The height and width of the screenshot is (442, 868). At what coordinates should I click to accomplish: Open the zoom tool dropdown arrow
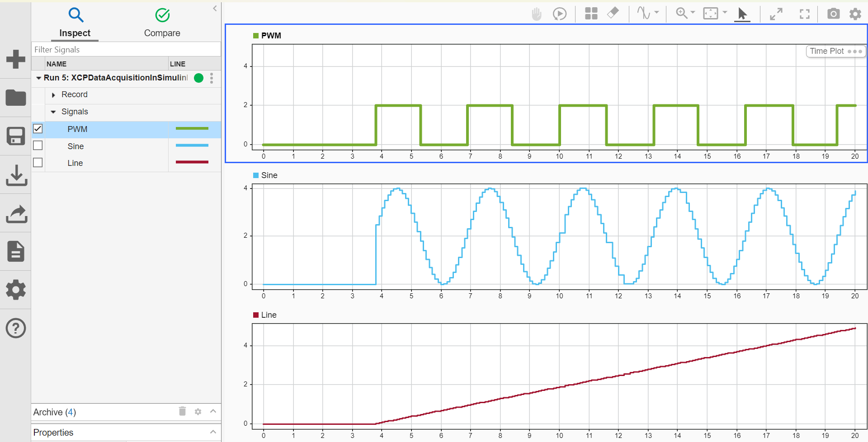pyautogui.click(x=693, y=13)
